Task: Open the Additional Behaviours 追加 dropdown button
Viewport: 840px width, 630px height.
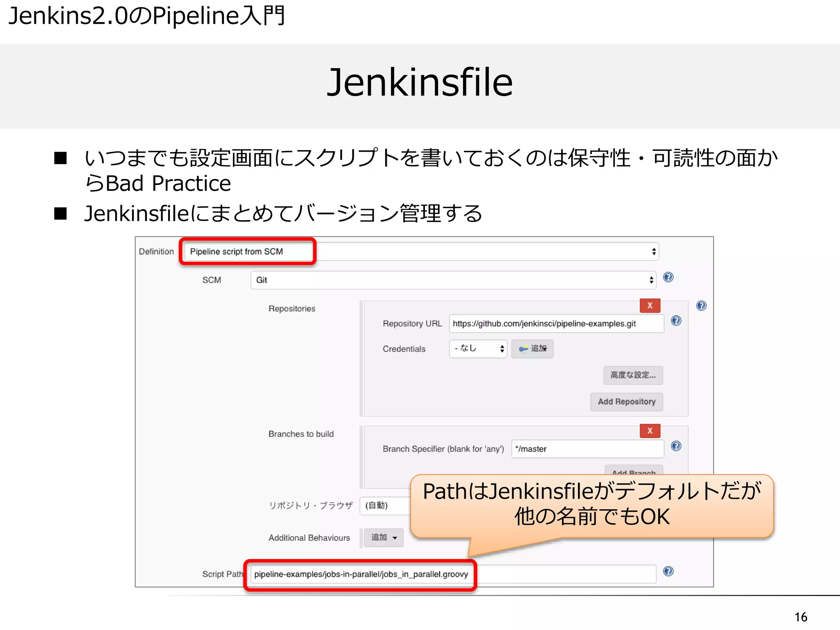Action: coord(384,538)
